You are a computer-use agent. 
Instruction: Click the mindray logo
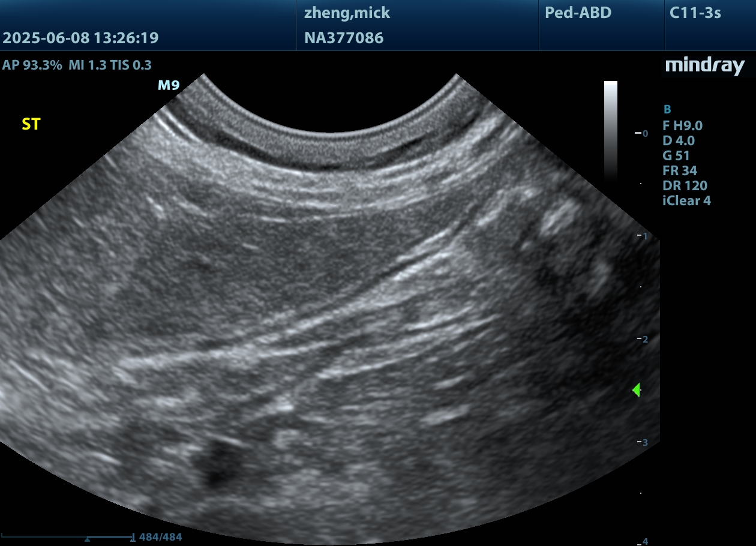point(704,65)
